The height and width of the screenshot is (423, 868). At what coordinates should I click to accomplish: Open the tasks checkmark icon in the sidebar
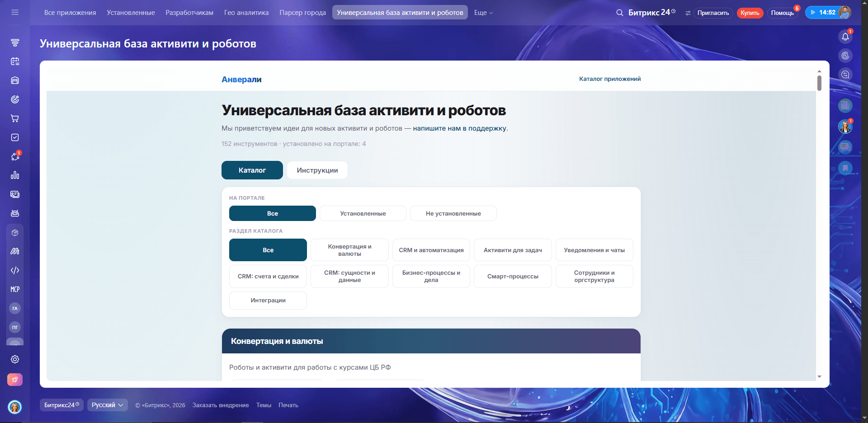point(15,137)
